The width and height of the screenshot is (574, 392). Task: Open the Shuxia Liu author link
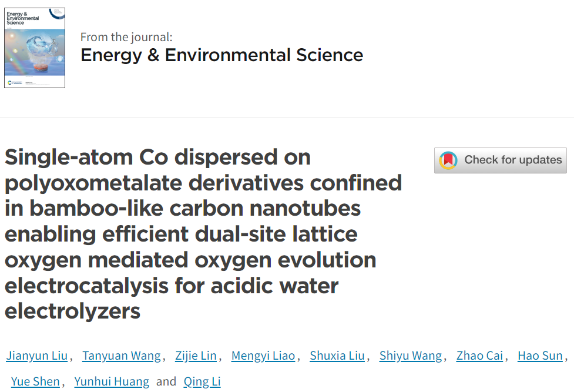click(x=337, y=356)
